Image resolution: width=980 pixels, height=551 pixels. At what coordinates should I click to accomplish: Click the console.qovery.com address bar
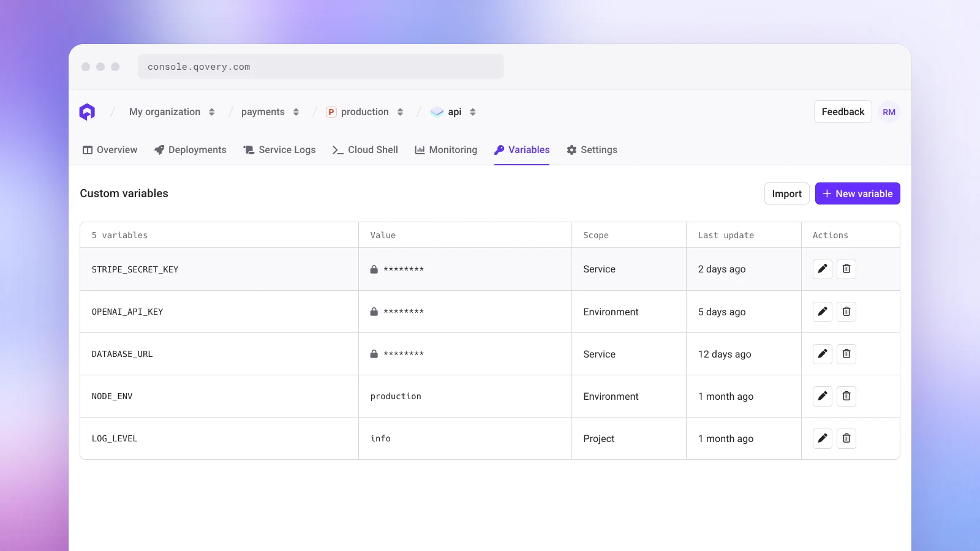pos(321,67)
